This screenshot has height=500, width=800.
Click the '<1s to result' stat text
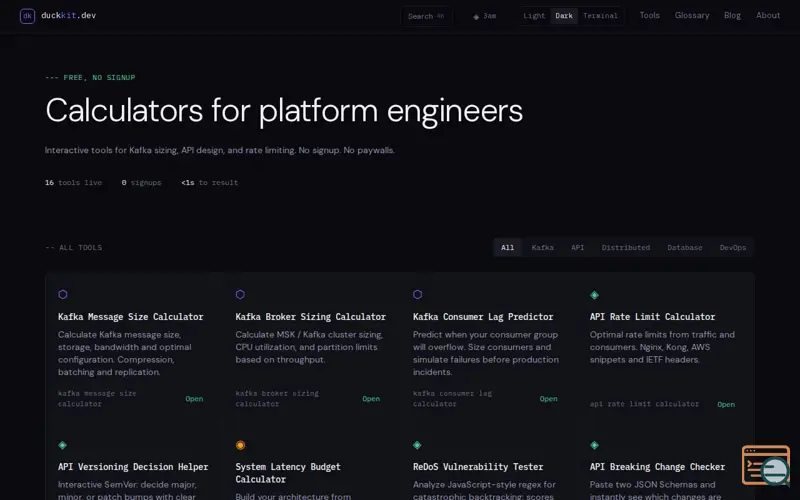pyautogui.click(x=210, y=183)
